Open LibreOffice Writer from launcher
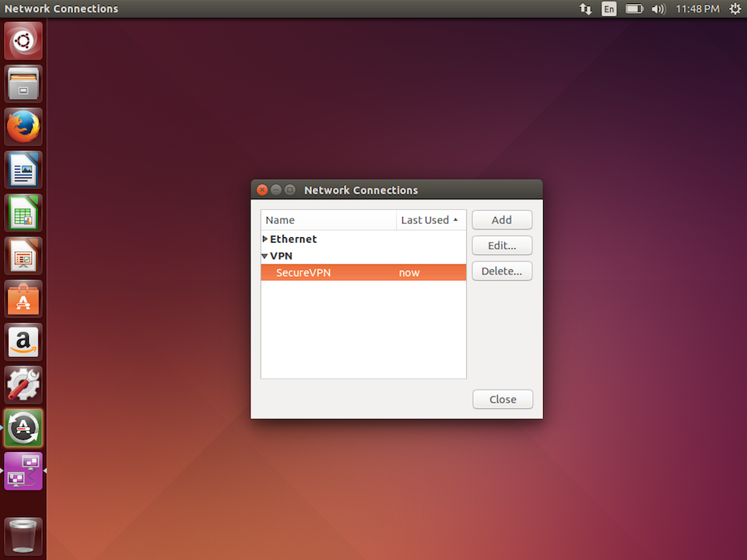The height and width of the screenshot is (560, 747). click(23, 170)
